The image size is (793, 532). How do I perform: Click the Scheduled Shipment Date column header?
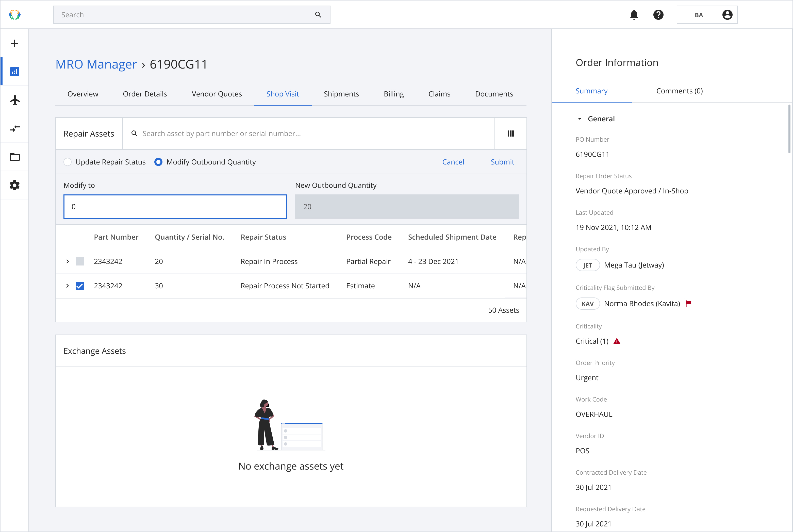point(452,237)
